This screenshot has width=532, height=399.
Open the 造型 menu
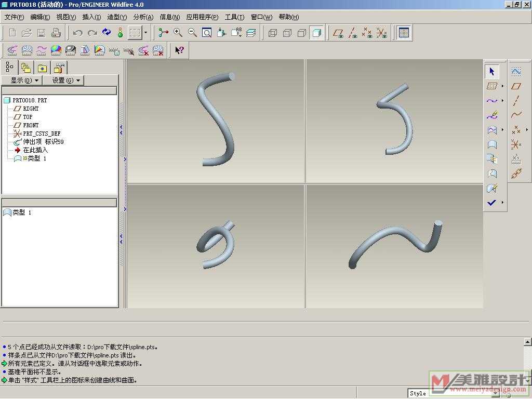click(117, 17)
